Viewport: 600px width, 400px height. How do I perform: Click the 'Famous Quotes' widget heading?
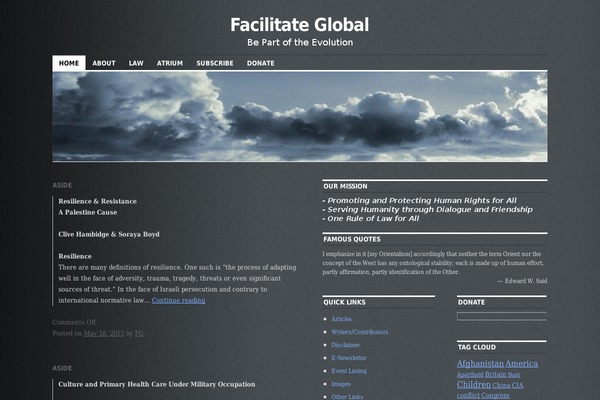click(352, 239)
